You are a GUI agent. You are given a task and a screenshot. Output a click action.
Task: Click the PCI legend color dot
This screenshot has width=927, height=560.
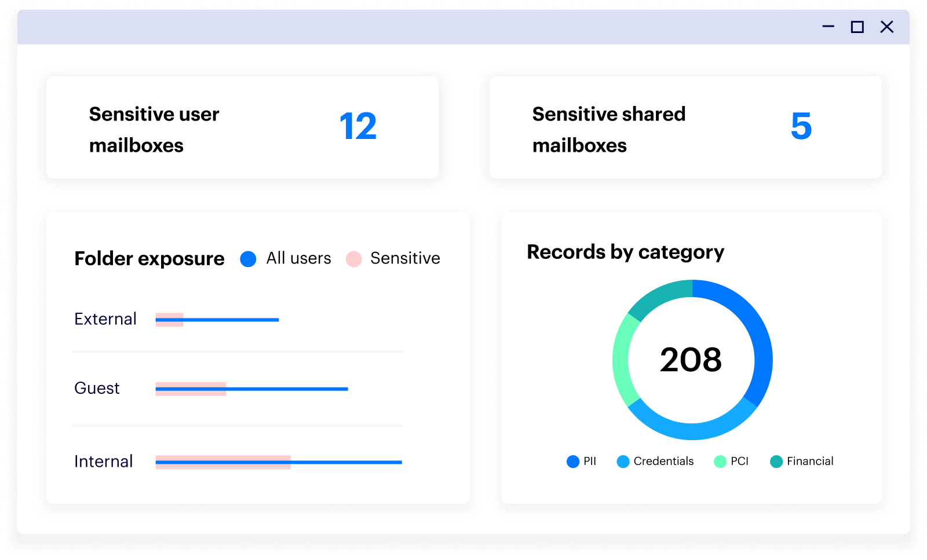coord(720,462)
